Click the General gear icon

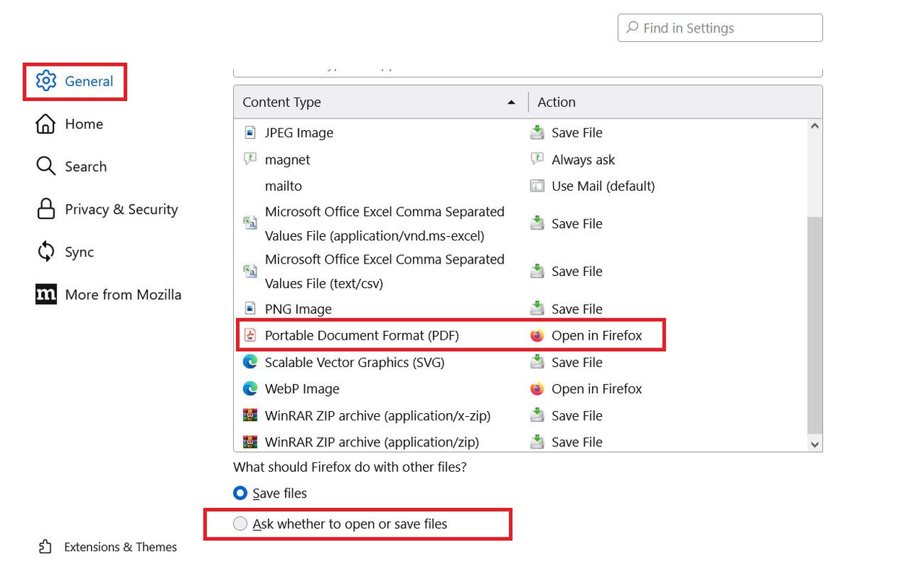click(46, 81)
